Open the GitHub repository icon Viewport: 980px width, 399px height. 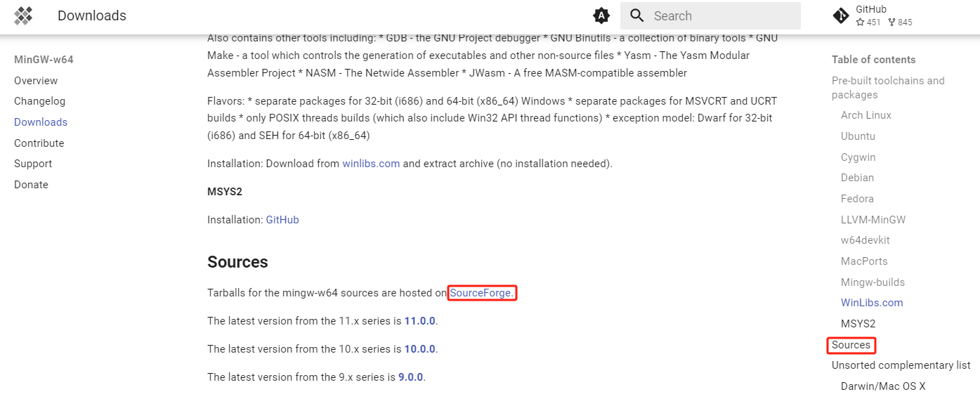840,15
